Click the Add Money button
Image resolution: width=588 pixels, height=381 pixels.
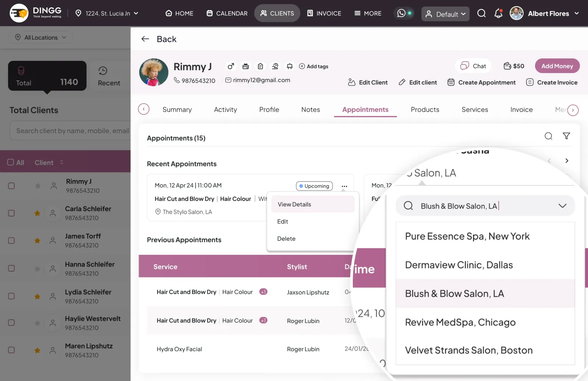[557, 66]
